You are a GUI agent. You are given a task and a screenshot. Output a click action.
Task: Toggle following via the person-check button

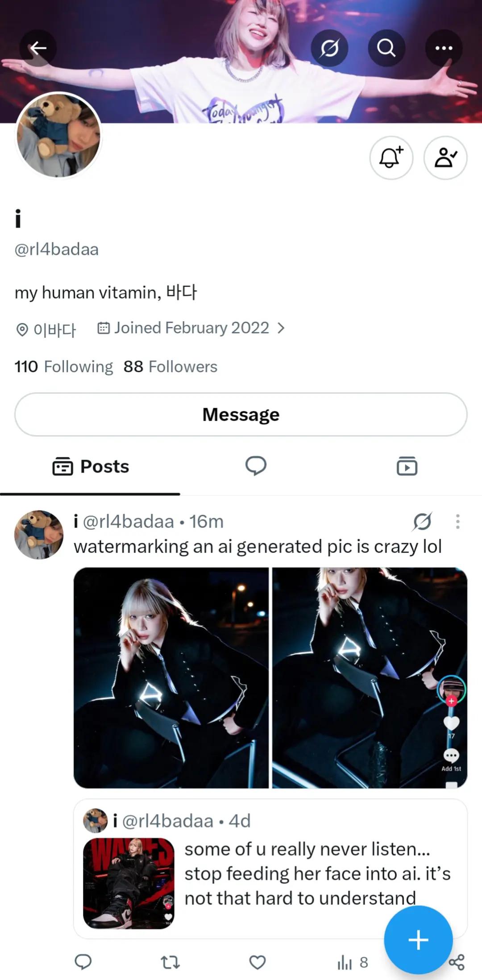445,158
